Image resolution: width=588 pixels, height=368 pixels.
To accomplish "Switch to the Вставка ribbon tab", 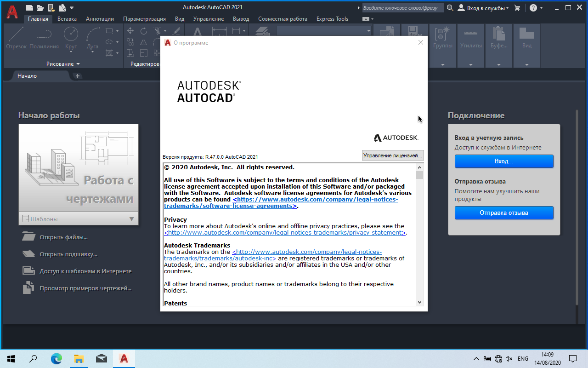I will [x=67, y=19].
